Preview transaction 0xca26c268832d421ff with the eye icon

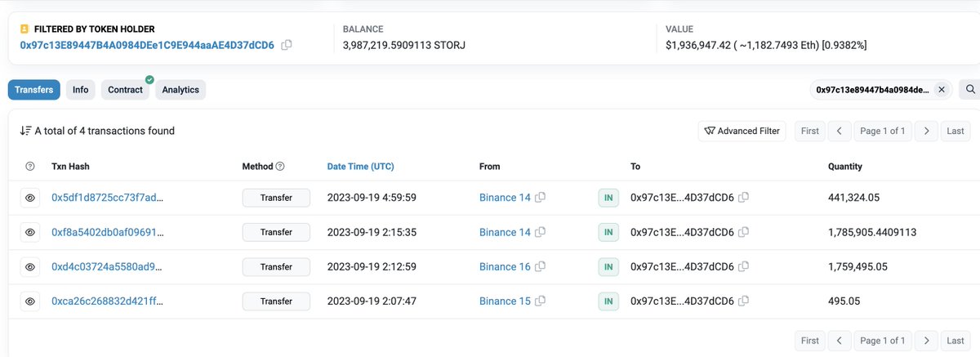[30, 301]
